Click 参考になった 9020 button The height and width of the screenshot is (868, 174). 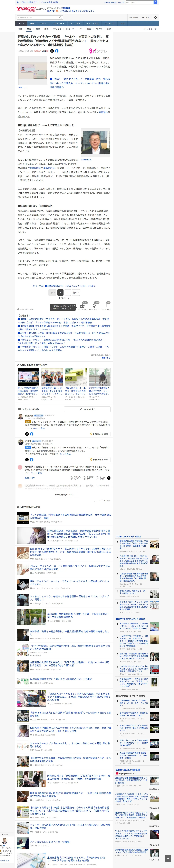tap(99, 434)
